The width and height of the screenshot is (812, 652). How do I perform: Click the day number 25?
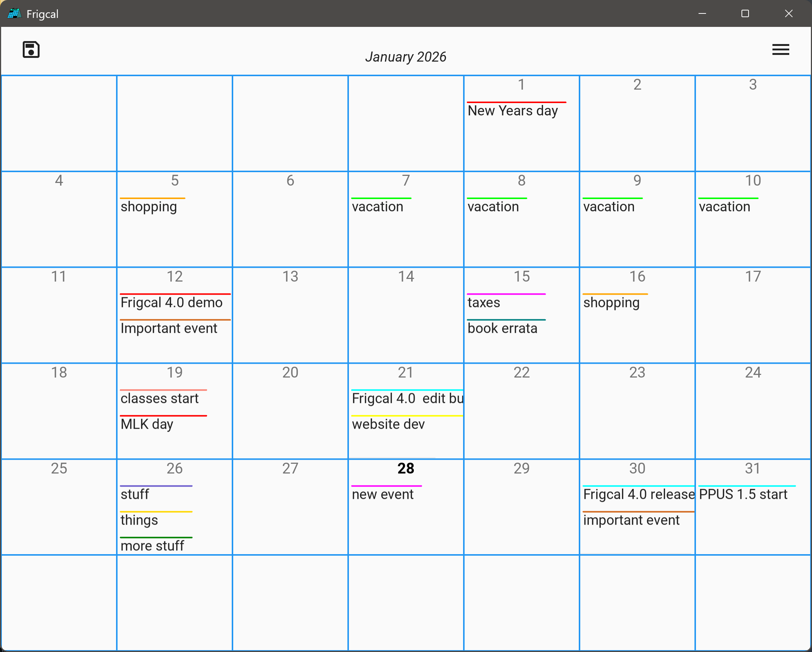point(59,468)
